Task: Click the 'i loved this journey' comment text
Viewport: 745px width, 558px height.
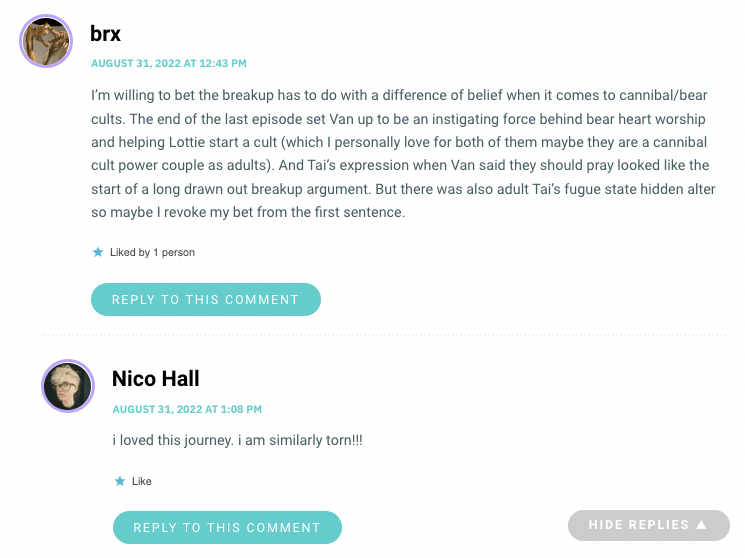Action: pos(238,440)
